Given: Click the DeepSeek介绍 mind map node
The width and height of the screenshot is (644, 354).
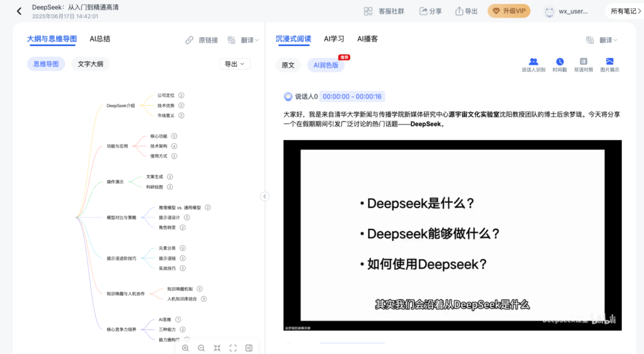Looking at the screenshot, I should click(121, 106).
